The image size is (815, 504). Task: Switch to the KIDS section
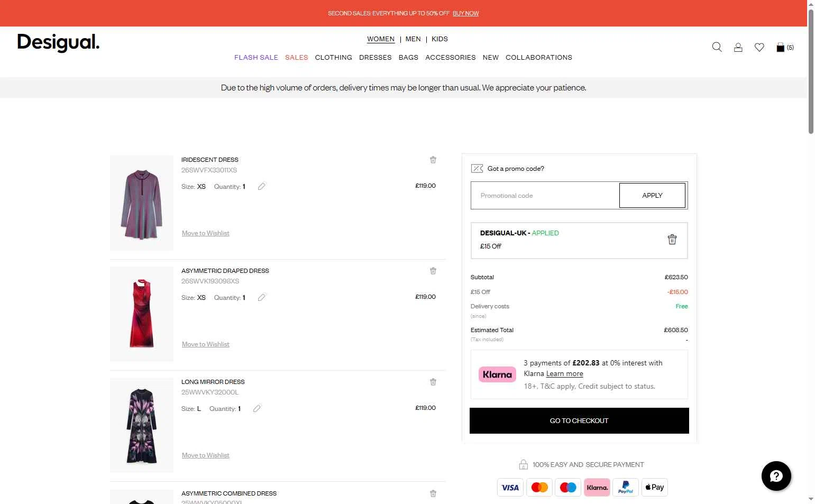click(439, 39)
